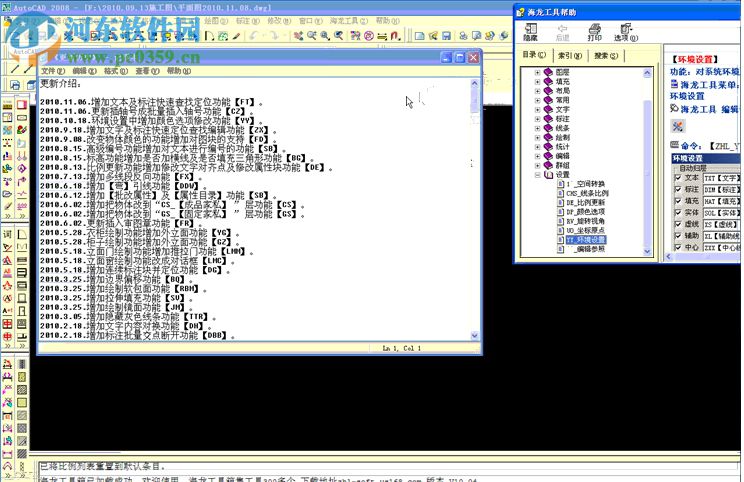This screenshot has width=744, height=482.
Task: Click the 海龙工具菜单 link in help content
Action: coord(709,84)
